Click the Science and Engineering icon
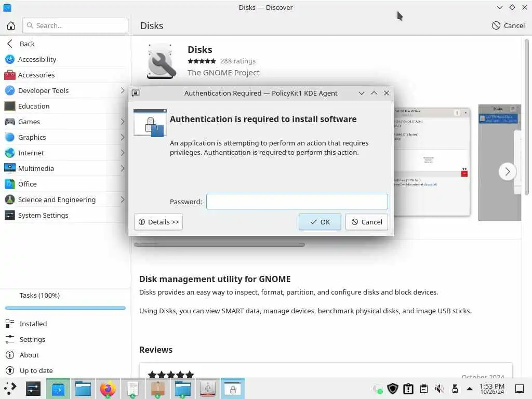This screenshot has width=532, height=399. (10, 199)
